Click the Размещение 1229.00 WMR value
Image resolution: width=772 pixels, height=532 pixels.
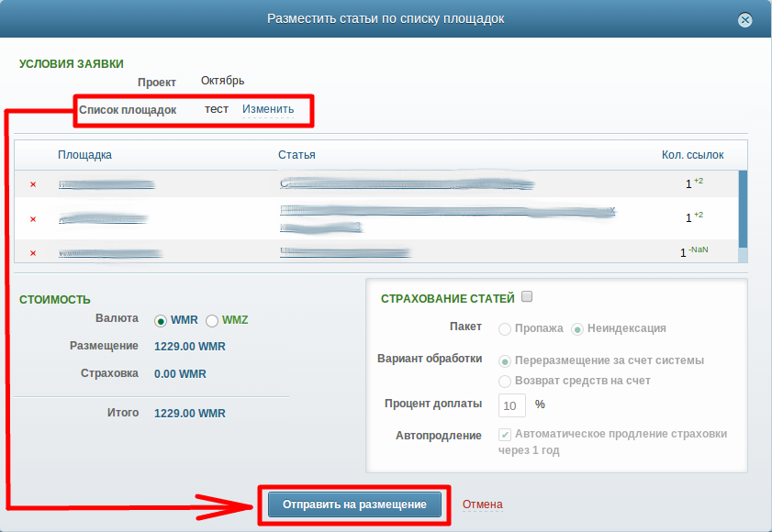coord(189,347)
